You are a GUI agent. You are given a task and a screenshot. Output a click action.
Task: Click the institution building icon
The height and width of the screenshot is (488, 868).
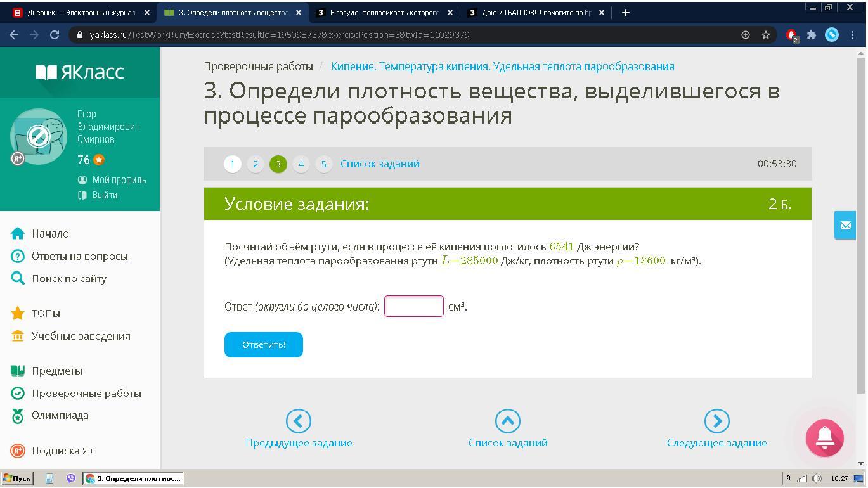click(x=18, y=336)
